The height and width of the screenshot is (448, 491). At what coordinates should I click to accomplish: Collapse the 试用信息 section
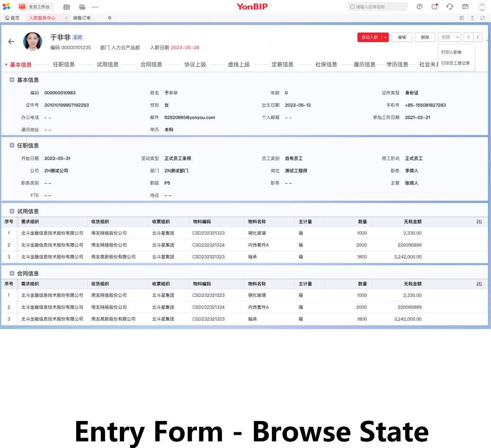12,211
